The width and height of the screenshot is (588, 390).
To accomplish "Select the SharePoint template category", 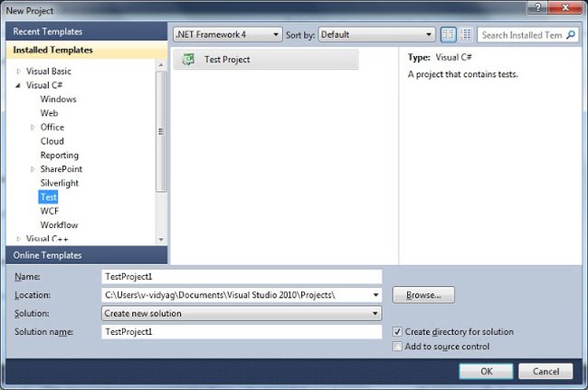I will pyautogui.click(x=62, y=169).
